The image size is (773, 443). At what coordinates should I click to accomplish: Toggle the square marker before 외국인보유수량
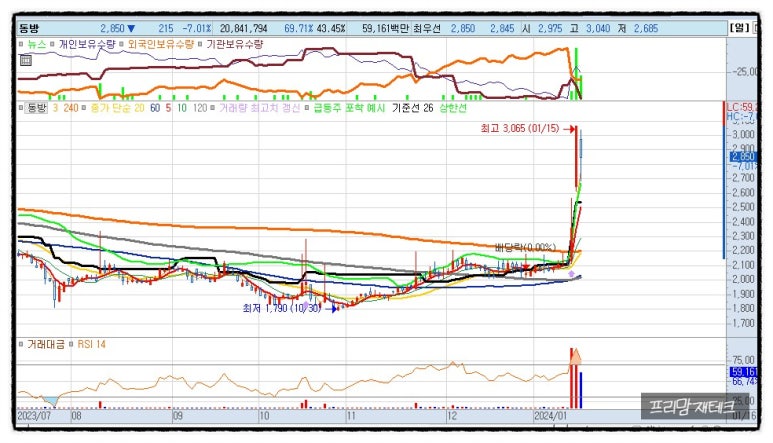click(x=121, y=44)
